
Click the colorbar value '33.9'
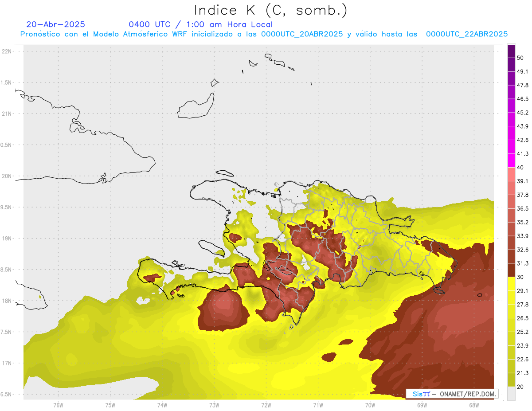[x=523, y=236]
